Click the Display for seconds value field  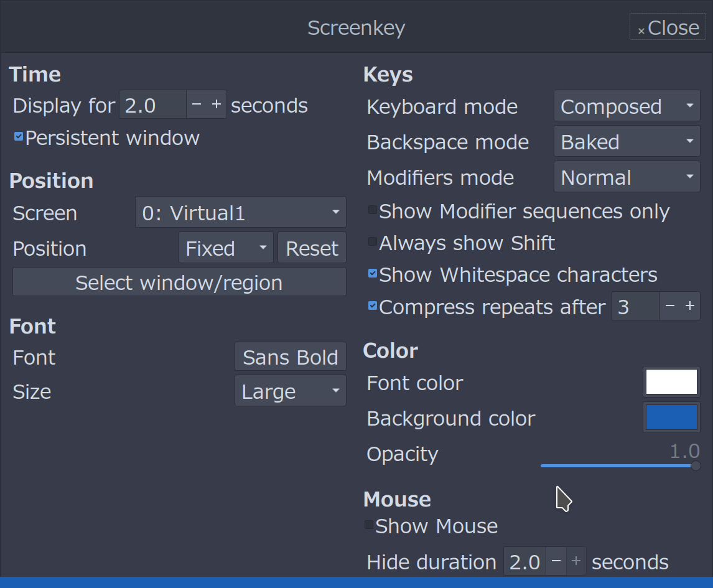153,105
